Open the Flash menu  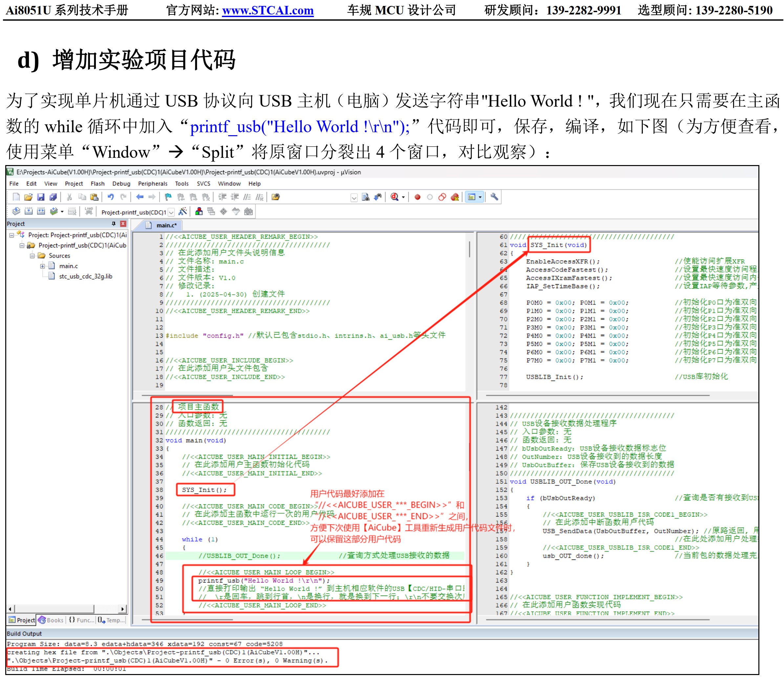coord(98,184)
